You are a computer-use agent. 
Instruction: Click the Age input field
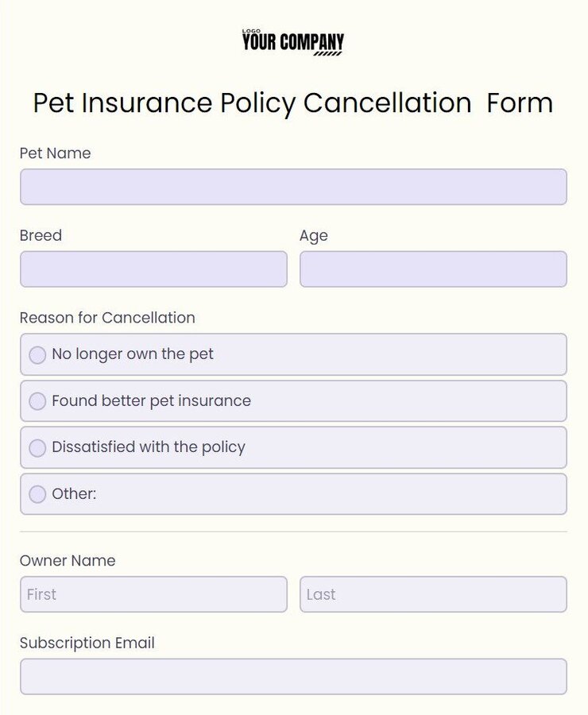433,269
